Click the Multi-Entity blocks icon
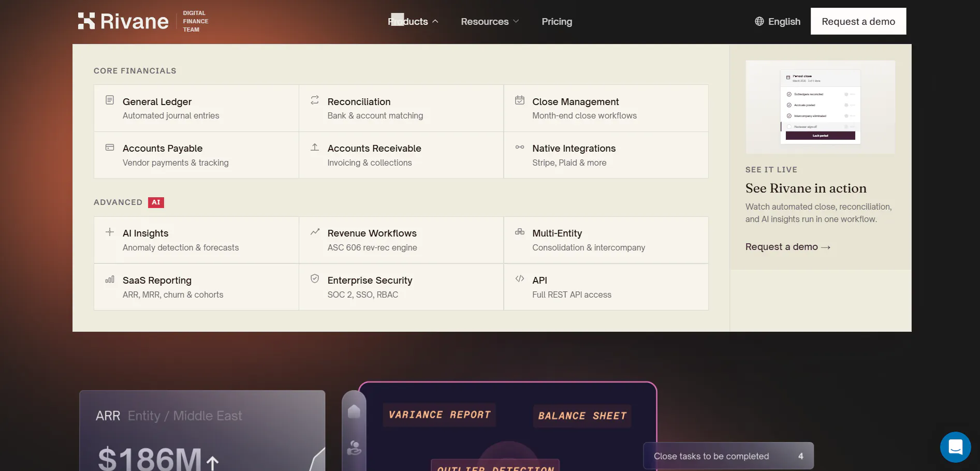The image size is (980, 471). point(520,232)
